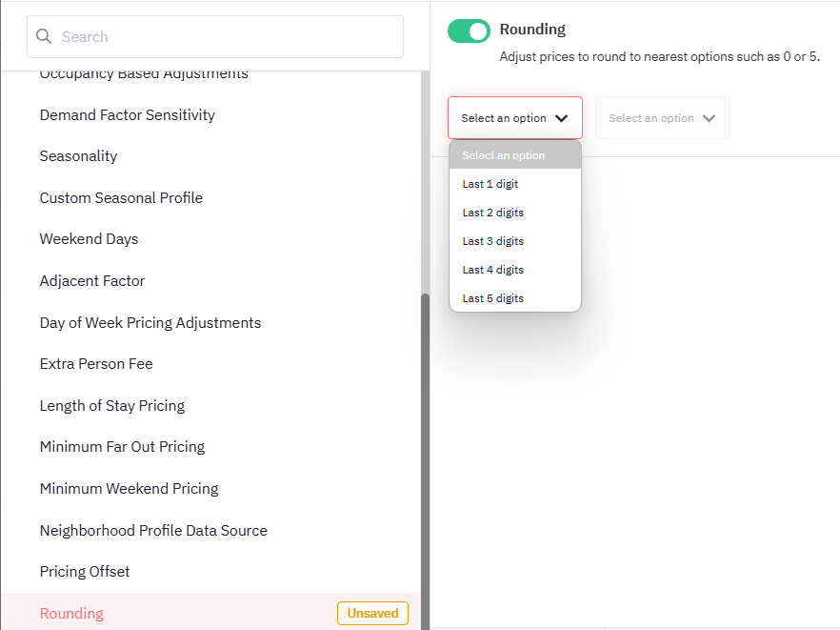Click the highlighted Select an option entry
The height and width of the screenshot is (630, 840).
(515, 155)
